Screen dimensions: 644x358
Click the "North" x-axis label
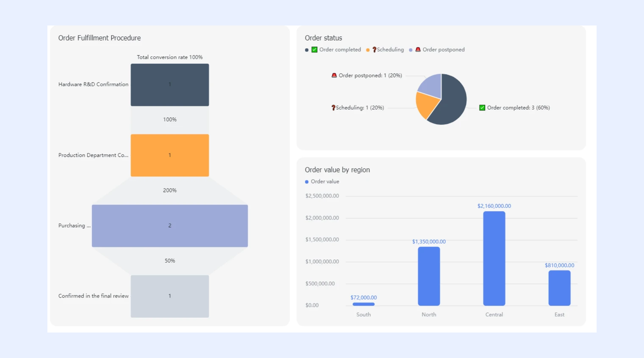pos(429,314)
